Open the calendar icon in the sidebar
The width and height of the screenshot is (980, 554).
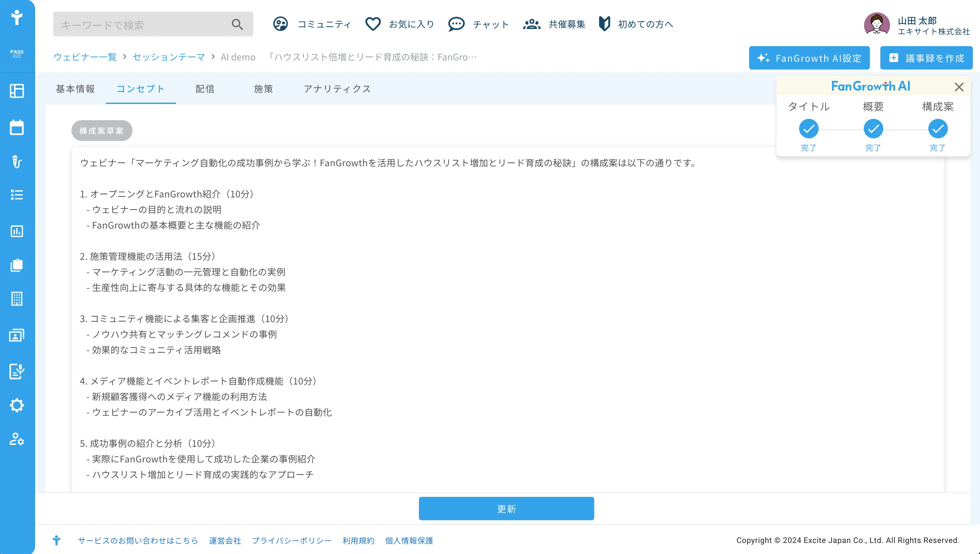tap(17, 127)
